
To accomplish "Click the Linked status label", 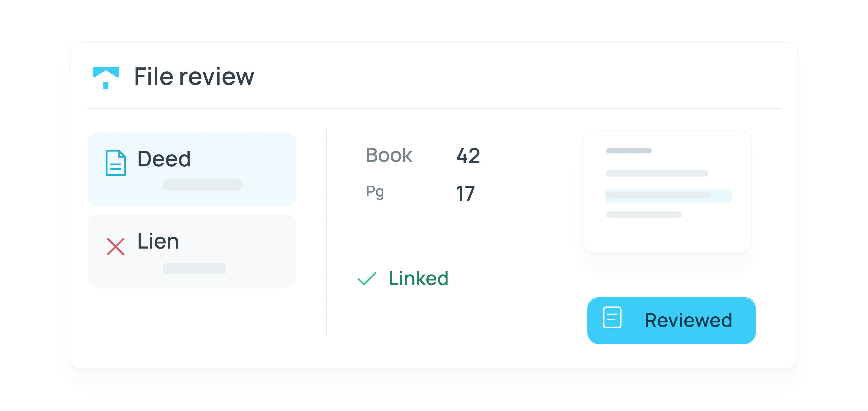I will tap(418, 278).
